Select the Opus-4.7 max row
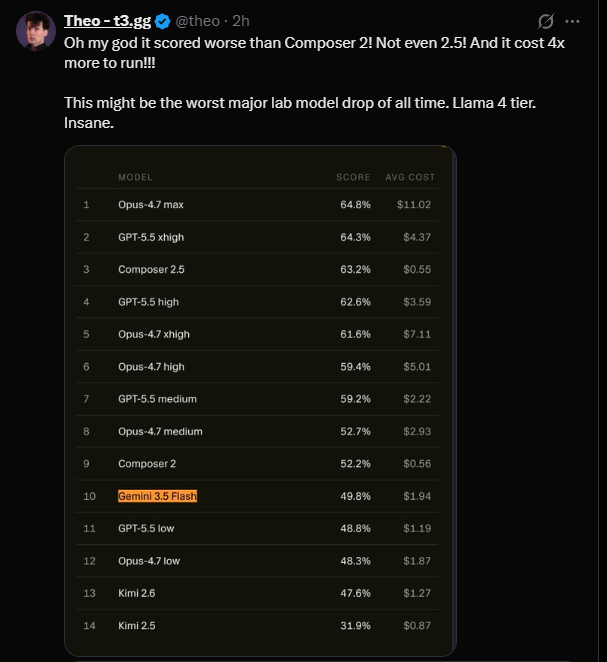607x662 pixels. click(x=257, y=205)
